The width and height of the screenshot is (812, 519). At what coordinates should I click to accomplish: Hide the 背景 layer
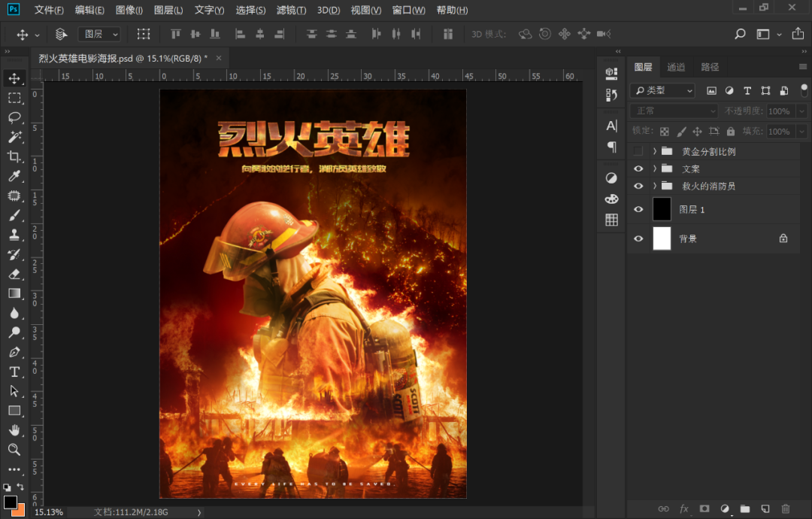(638, 238)
